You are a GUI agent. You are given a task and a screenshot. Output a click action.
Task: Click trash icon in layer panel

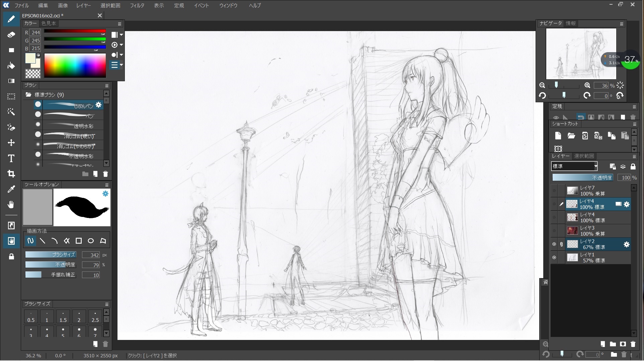click(x=633, y=344)
